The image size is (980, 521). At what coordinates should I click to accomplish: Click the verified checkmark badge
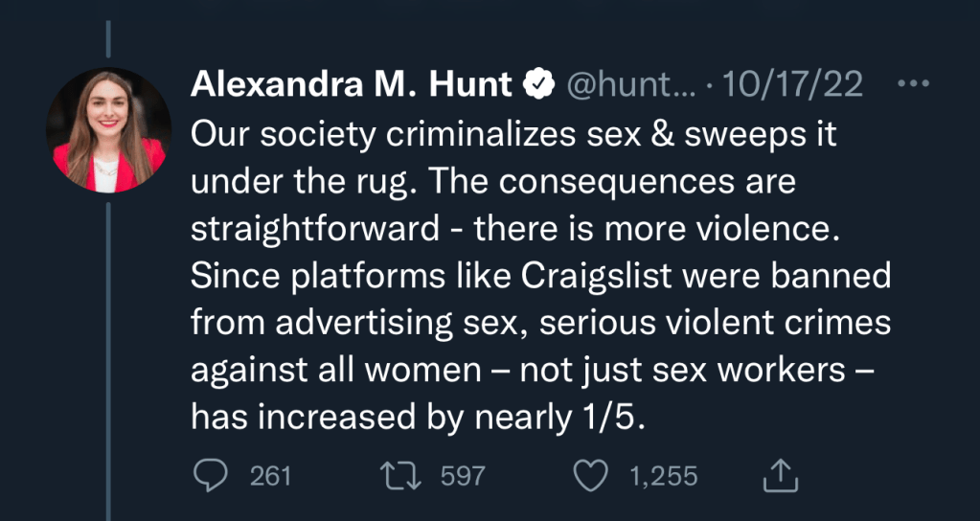538,85
